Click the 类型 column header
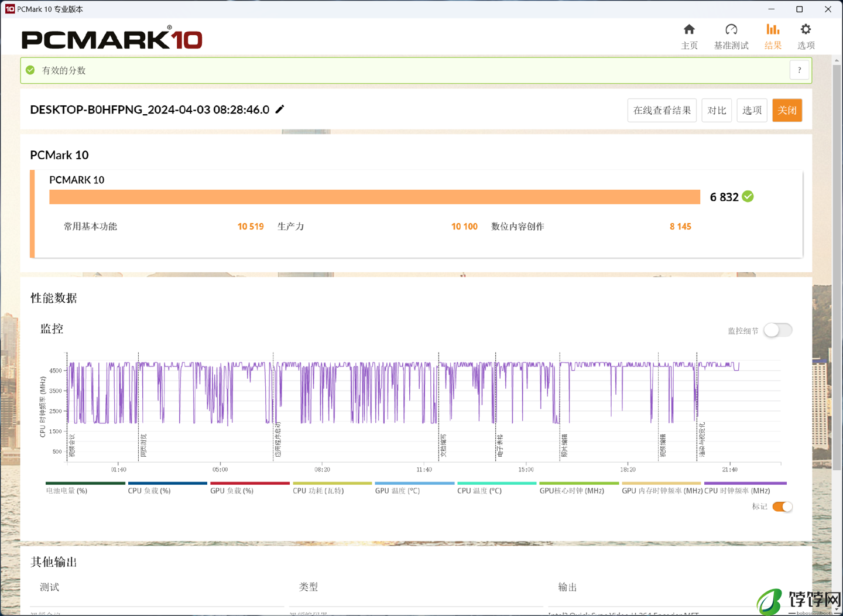 tap(309, 587)
